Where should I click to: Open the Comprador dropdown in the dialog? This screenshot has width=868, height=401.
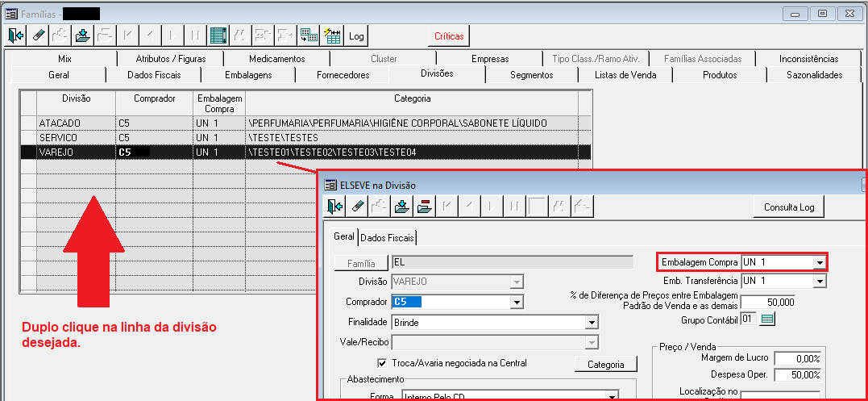(517, 302)
